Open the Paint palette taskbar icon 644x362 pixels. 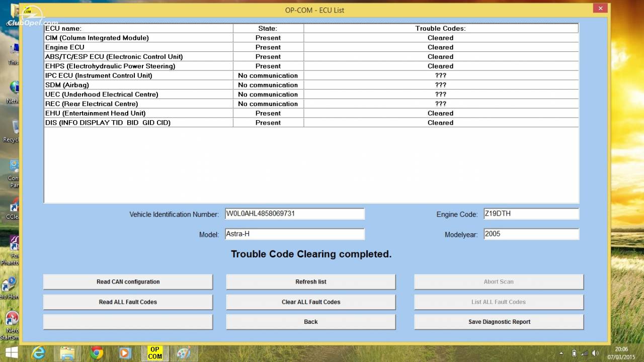point(184,352)
